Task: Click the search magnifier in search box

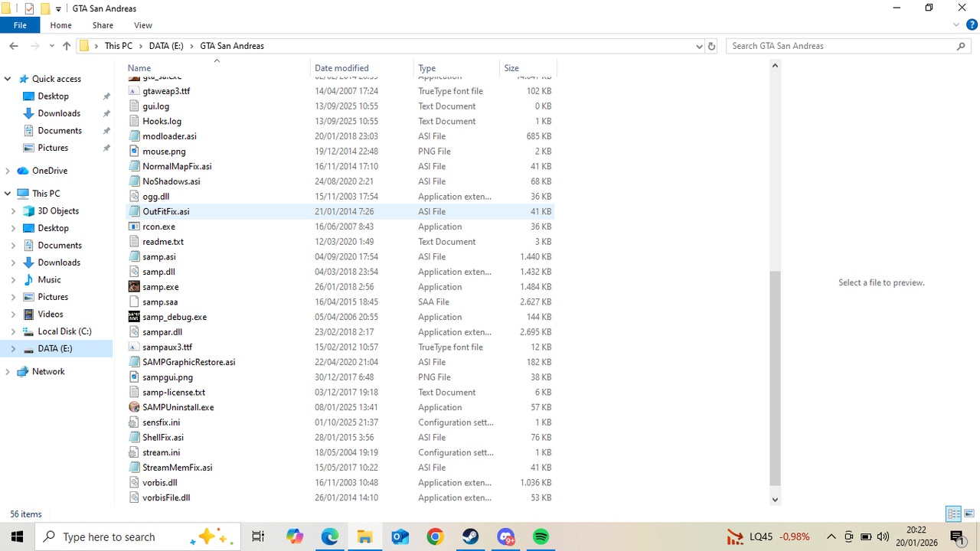Action: (962, 46)
